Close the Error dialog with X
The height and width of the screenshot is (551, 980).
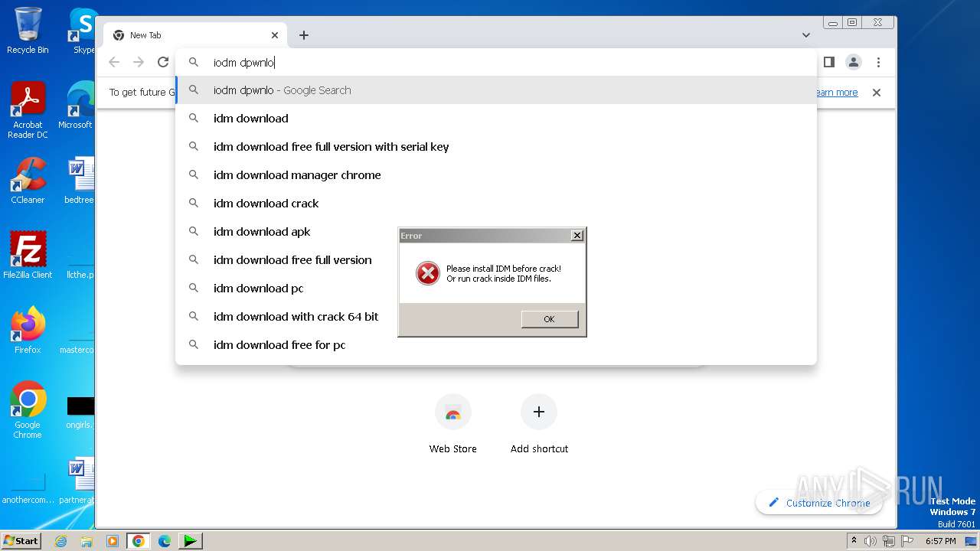577,236
